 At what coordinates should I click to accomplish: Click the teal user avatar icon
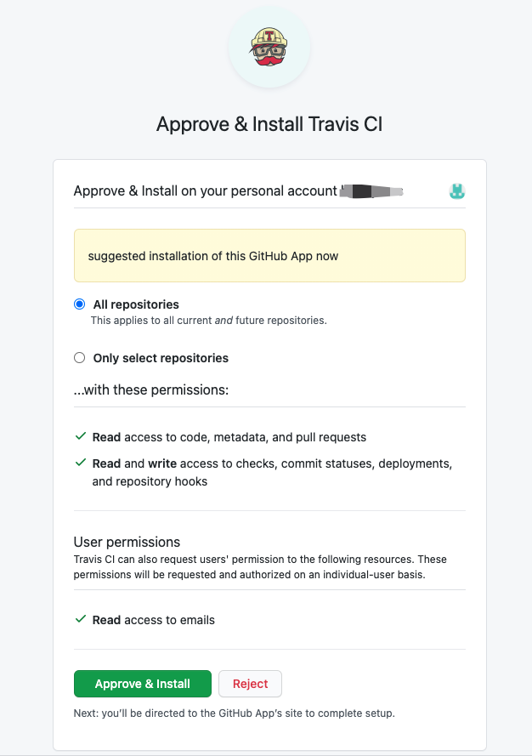click(x=457, y=191)
